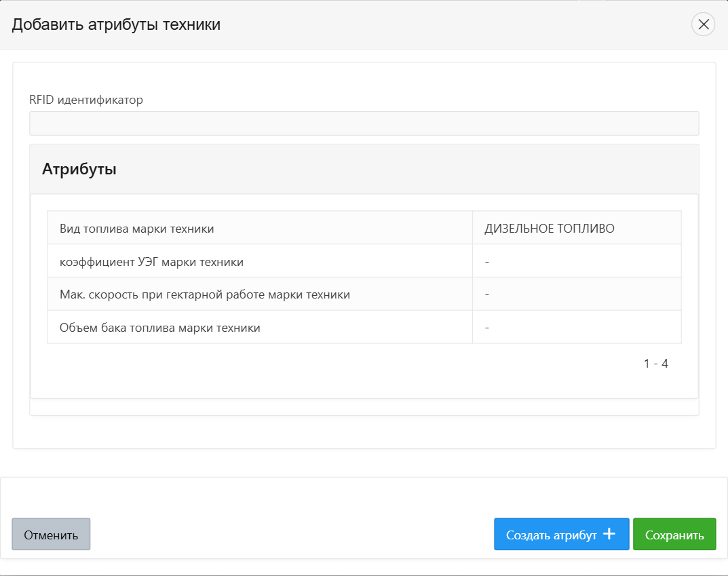Click the dash value for коэффициент УЭГ
Viewport: 728px width, 576px height.
click(x=487, y=262)
